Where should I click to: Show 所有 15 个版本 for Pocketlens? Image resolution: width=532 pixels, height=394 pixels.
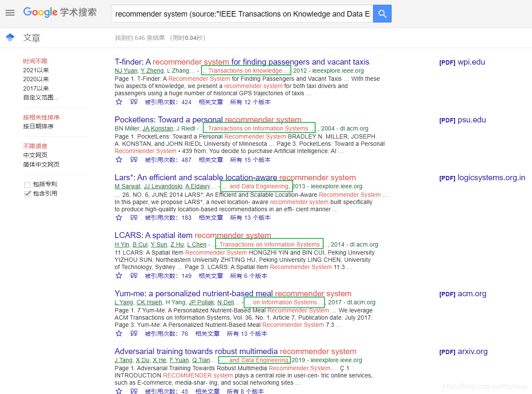point(250,160)
